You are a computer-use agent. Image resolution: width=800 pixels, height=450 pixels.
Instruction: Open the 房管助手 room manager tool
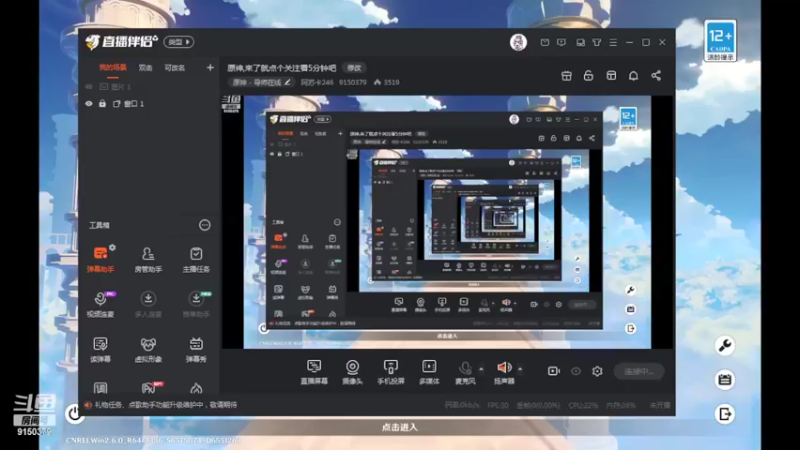click(148, 259)
